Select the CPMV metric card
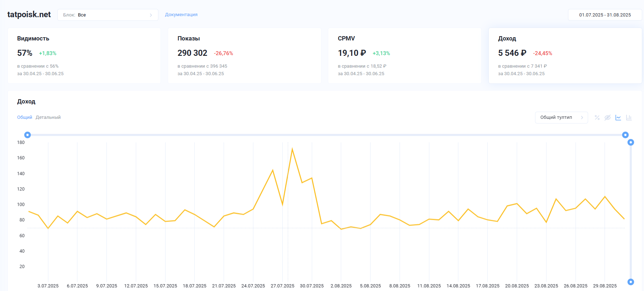The width and height of the screenshot is (644, 291). (x=405, y=56)
